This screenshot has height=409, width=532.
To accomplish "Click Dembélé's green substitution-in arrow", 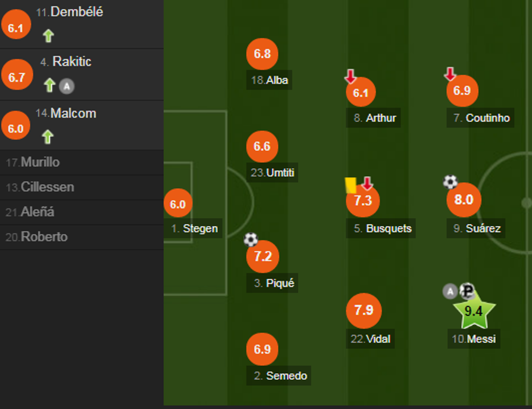I will (x=48, y=36).
